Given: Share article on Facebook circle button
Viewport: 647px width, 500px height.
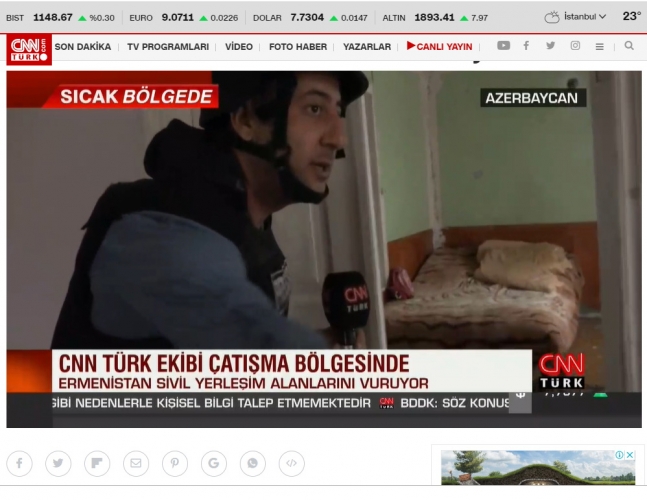Looking at the screenshot, I should tap(19, 463).
